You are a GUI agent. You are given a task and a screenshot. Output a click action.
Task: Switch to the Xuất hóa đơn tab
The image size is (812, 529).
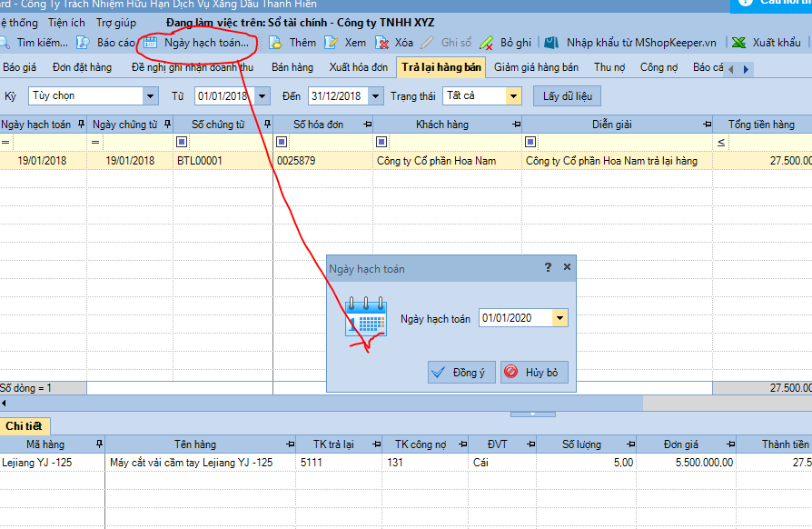359,67
